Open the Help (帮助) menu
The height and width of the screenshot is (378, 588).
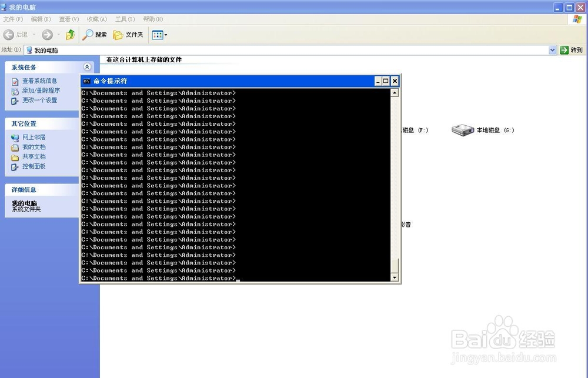click(153, 19)
